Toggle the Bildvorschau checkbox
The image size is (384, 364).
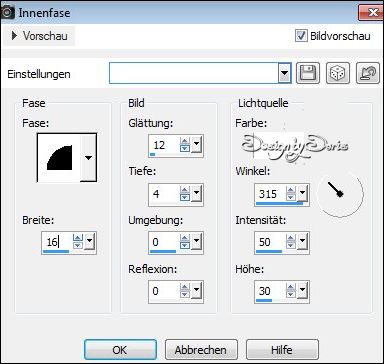coord(301,35)
